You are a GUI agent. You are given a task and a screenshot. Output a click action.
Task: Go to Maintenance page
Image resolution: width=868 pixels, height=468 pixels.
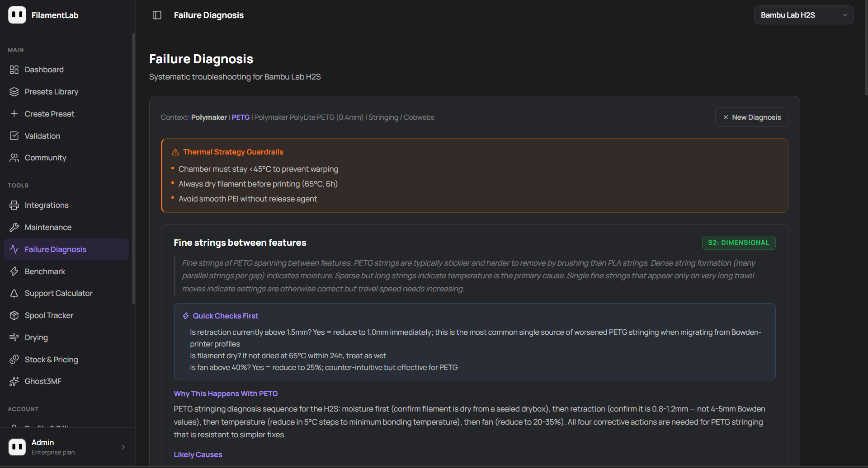[66, 227]
